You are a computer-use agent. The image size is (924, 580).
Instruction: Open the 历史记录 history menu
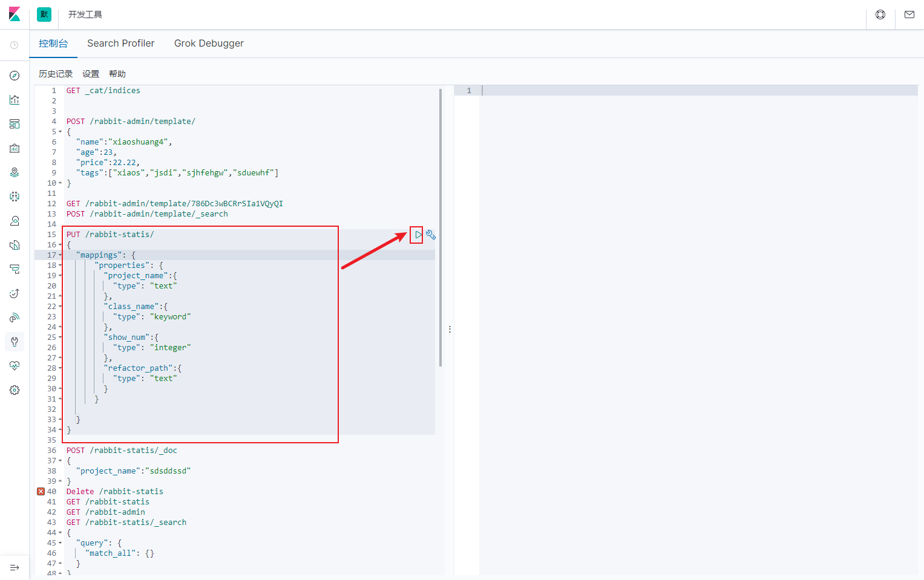click(x=55, y=73)
